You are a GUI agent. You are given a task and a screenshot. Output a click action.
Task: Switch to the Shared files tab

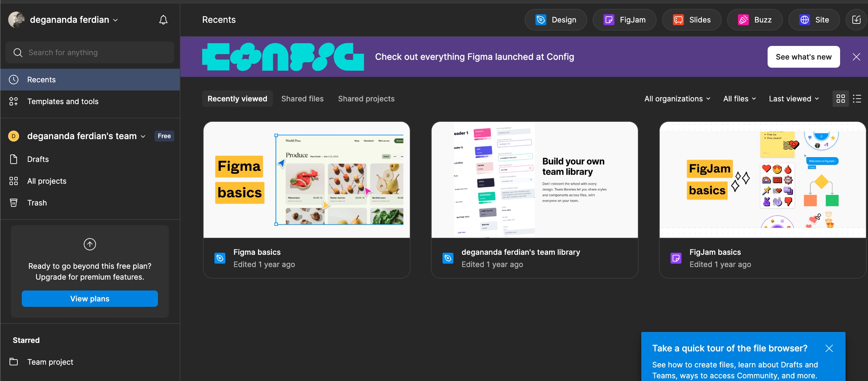click(x=302, y=99)
